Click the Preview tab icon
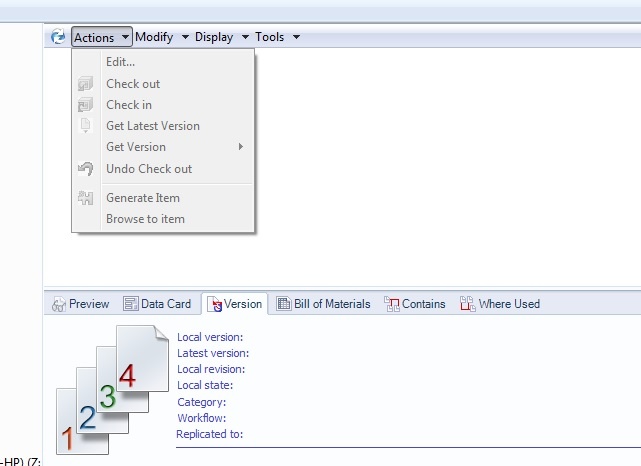This screenshot has height=466, width=641. [x=58, y=304]
